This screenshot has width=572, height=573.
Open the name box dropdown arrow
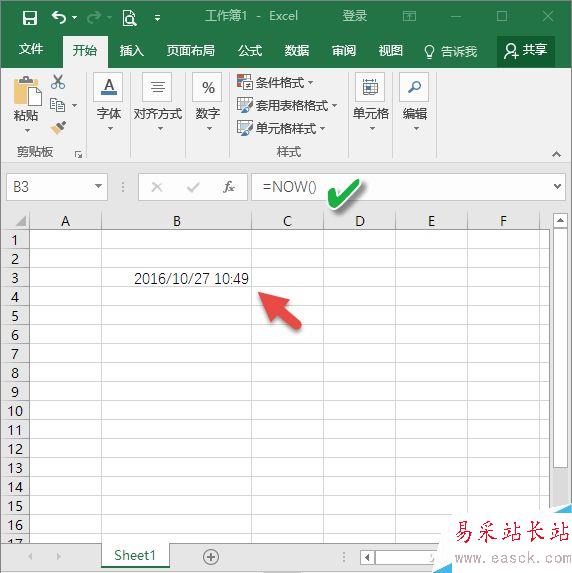tap(98, 186)
